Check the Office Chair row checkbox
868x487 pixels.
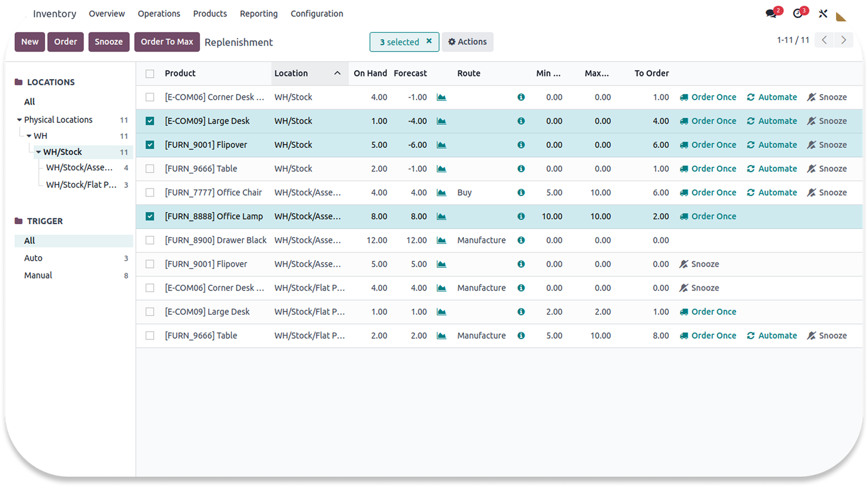tap(150, 193)
